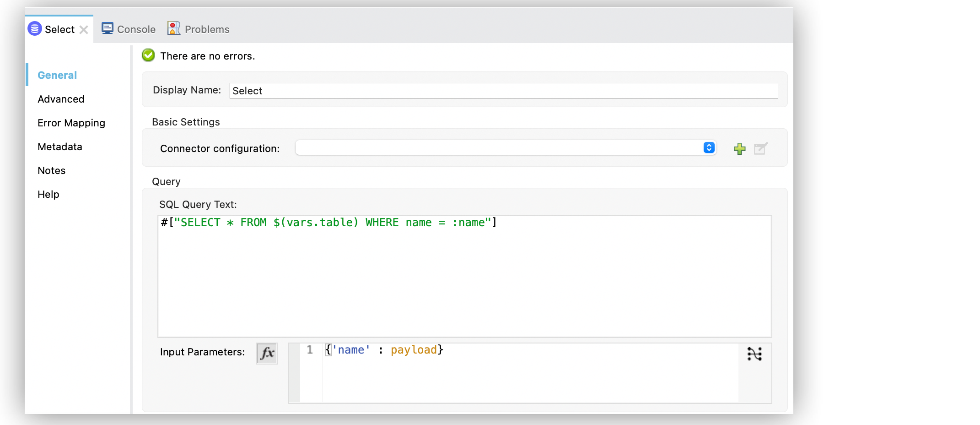The image size is (980, 425).
Task: Select the payload token in Input Parameters
Action: click(x=413, y=349)
